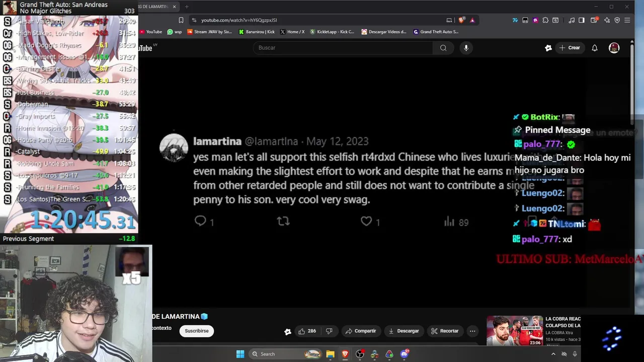Image resolution: width=644 pixels, height=362 pixels.
Task: Open the Discord taskbar icon
Action: 404,354
